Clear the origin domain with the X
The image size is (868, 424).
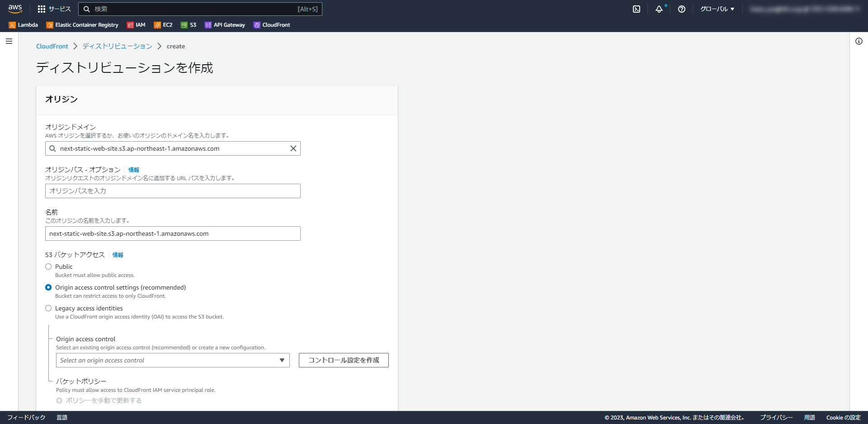tap(293, 148)
